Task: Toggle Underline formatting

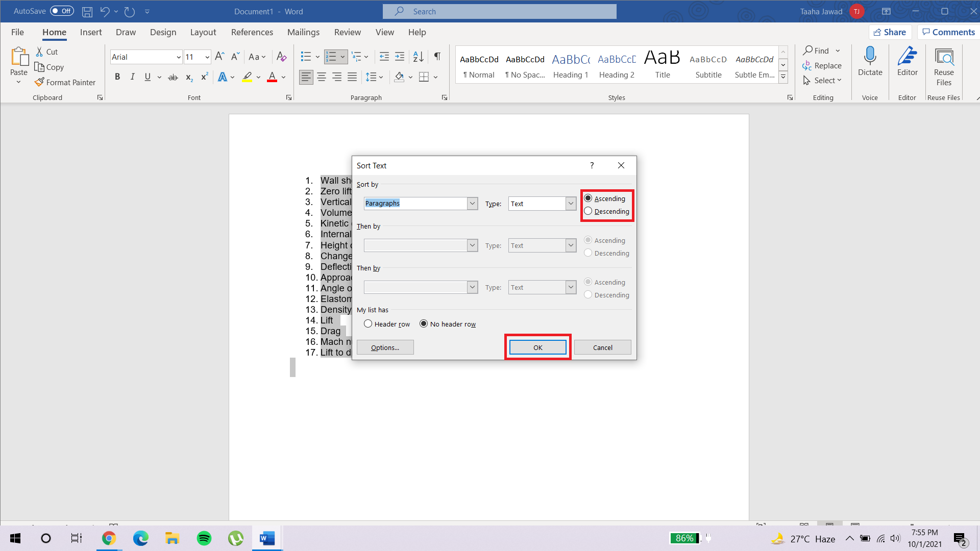Action: pos(148,77)
